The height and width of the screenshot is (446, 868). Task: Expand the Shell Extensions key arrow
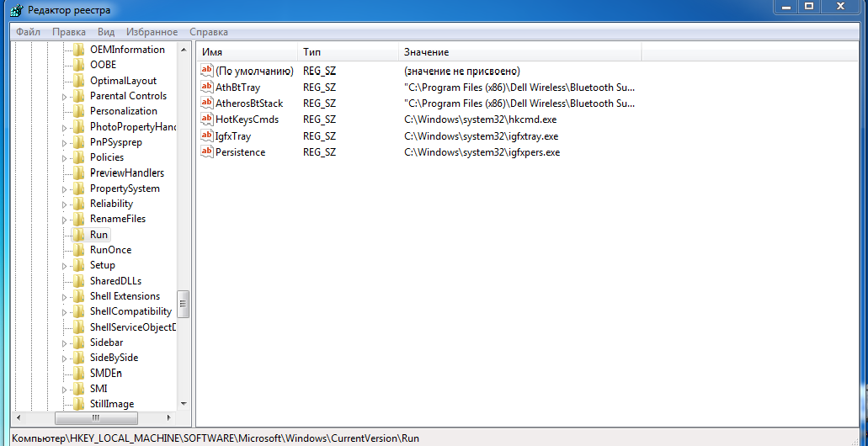click(64, 297)
